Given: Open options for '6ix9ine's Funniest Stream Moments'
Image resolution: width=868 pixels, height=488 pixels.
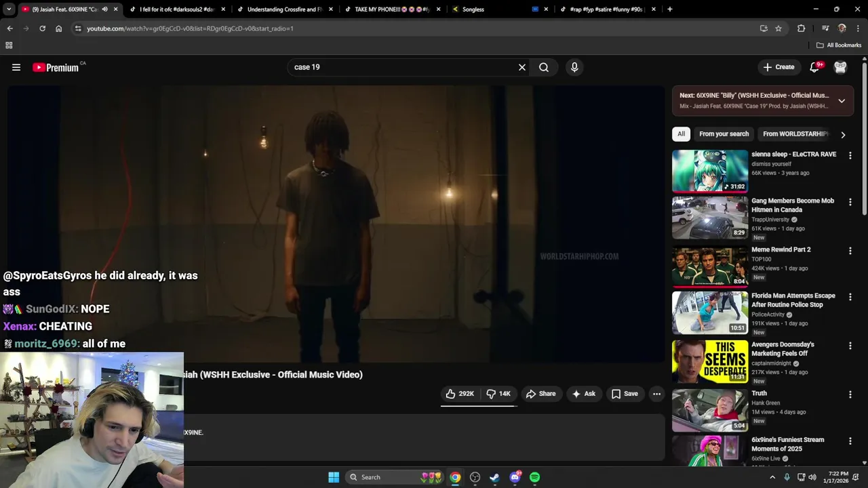Looking at the screenshot, I should 850,441.
